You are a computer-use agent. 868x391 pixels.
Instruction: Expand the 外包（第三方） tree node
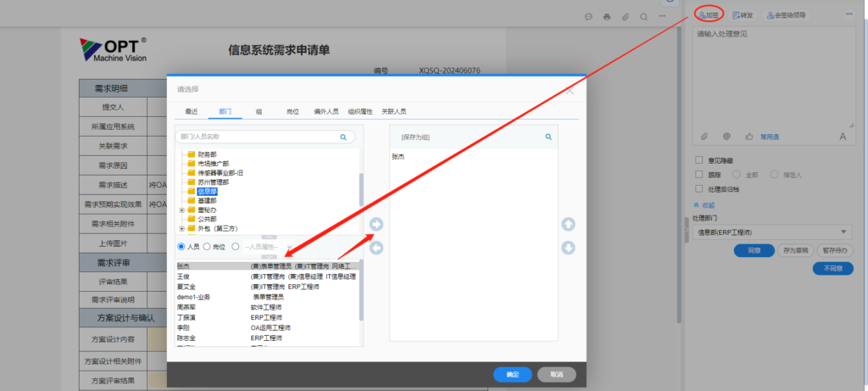(181, 229)
